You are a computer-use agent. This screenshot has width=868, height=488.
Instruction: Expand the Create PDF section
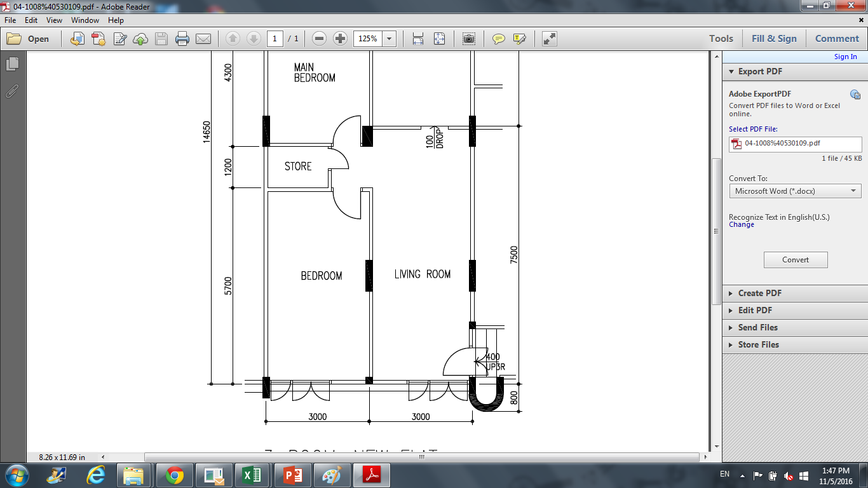[759, 293]
